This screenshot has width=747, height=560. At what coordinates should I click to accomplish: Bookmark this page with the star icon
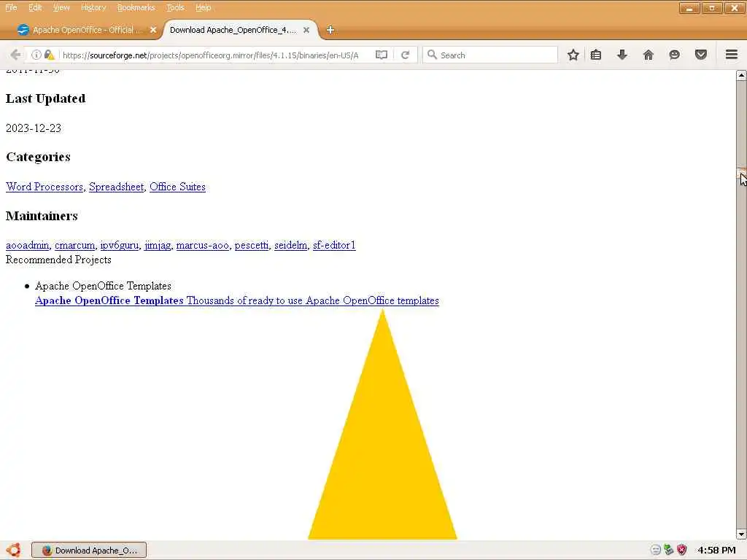tap(573, 55)
